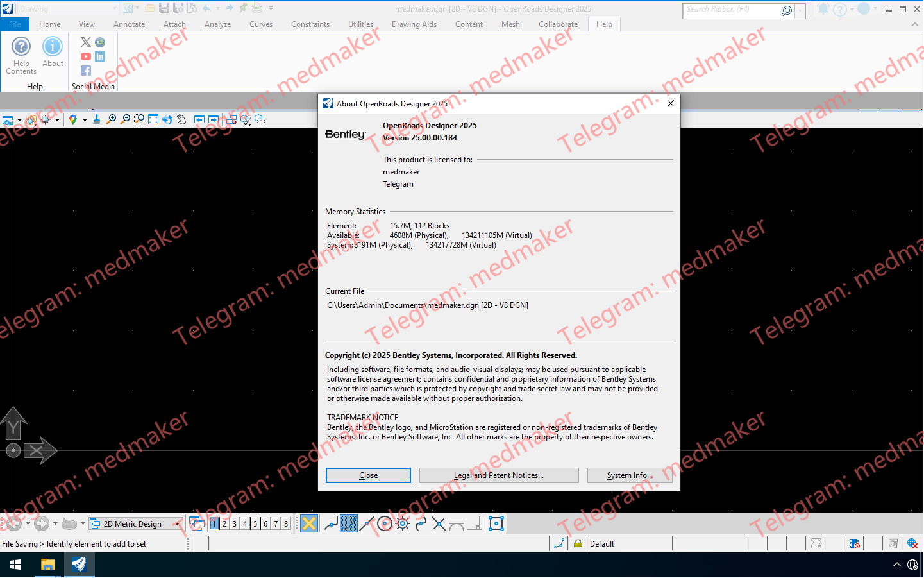Activate the Pan View tool
This screenshot has width=924, height=578.
[x=180, y=119]
